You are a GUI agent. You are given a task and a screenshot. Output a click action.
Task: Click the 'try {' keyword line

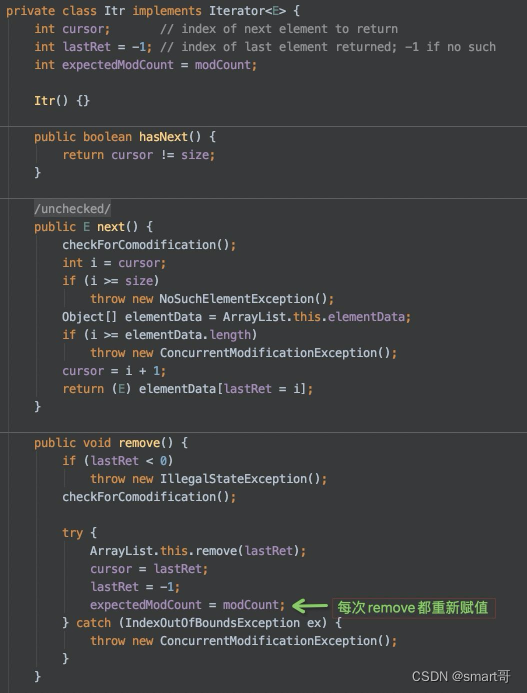(x=80, y=533)
